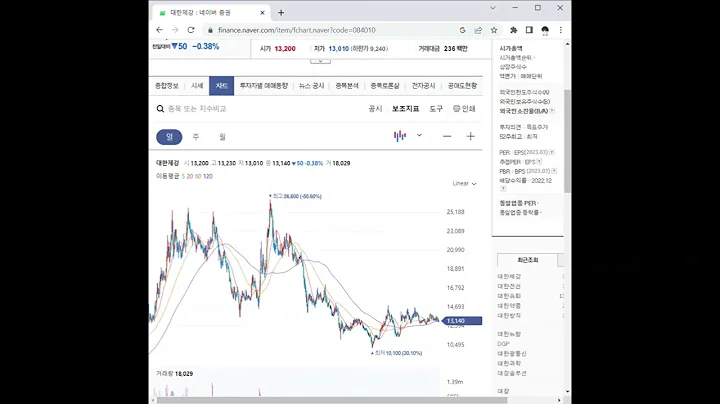This screenshot has width=720, height=404.
Task: Bookmark this page with the star icon
Action: 494,30
